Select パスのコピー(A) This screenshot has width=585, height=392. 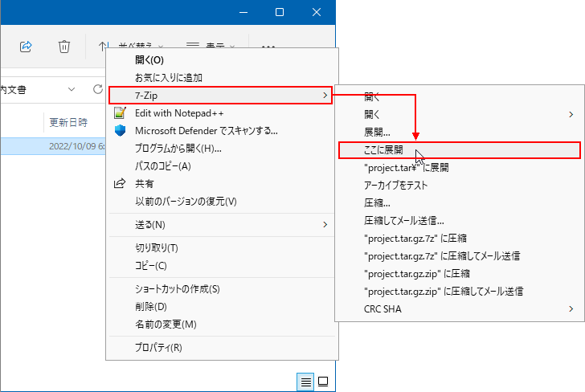pos(223,166)
